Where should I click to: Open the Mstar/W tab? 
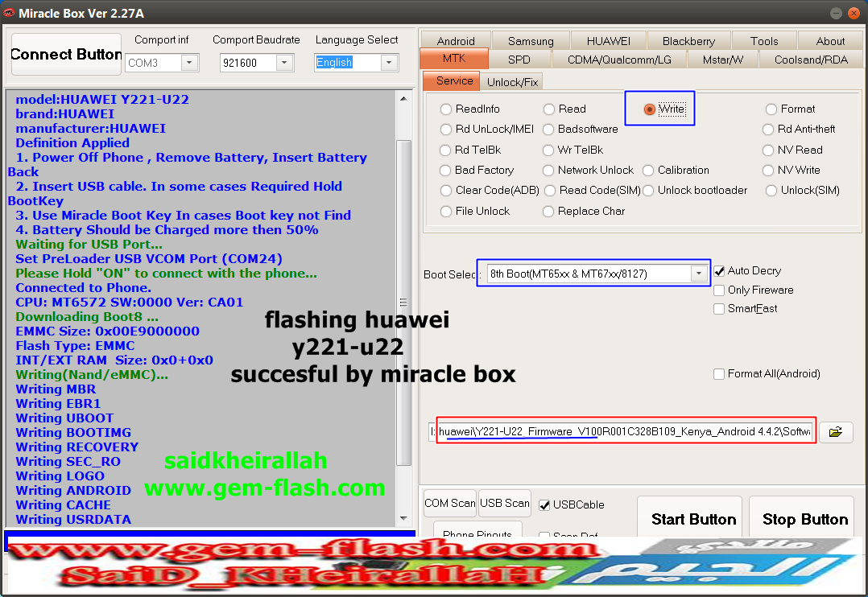coord(722,60)
